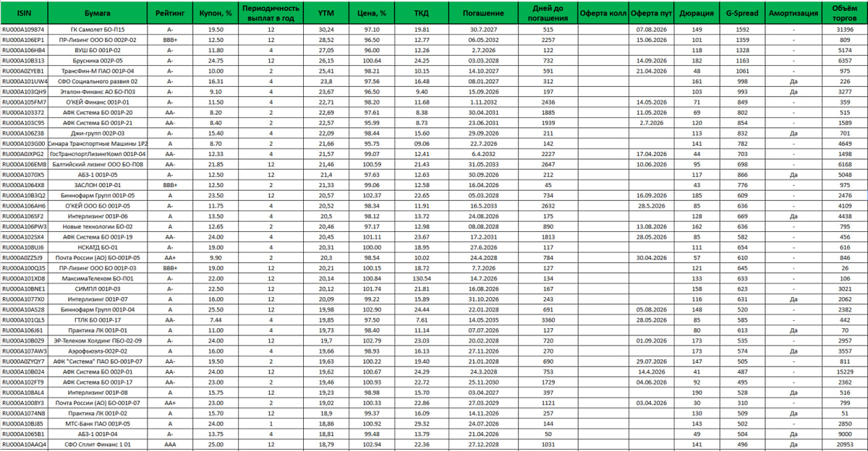868x451 pixels.
Task: Select the Брусника 002Р-05 bond name
Action: 98,61
